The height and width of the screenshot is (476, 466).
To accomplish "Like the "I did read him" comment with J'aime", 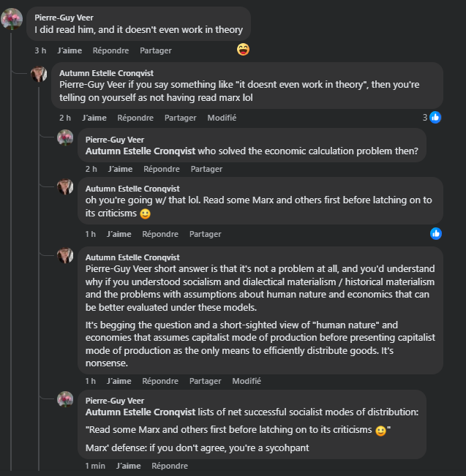I will (x=69, y=50).
